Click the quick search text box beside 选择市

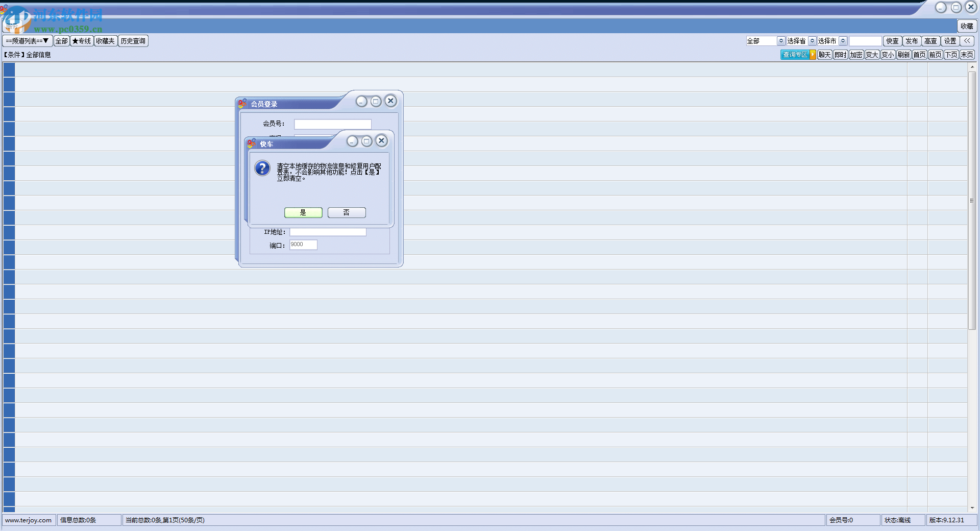coord(865,41)
